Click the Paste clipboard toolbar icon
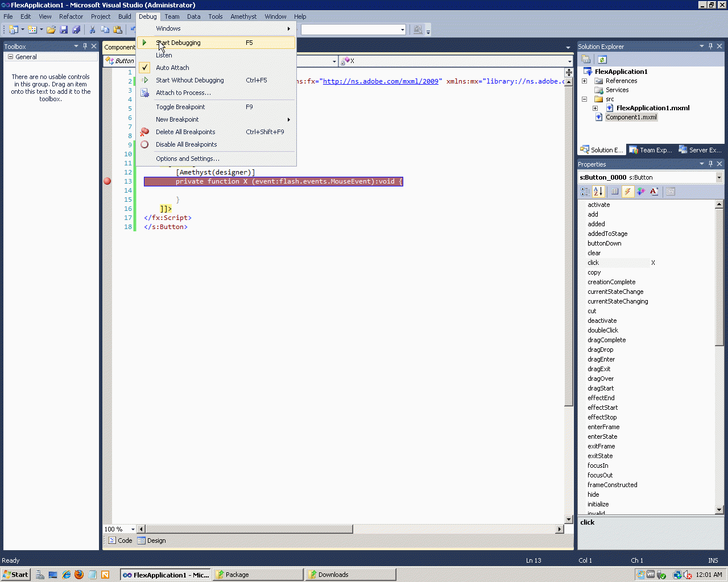 118,30
